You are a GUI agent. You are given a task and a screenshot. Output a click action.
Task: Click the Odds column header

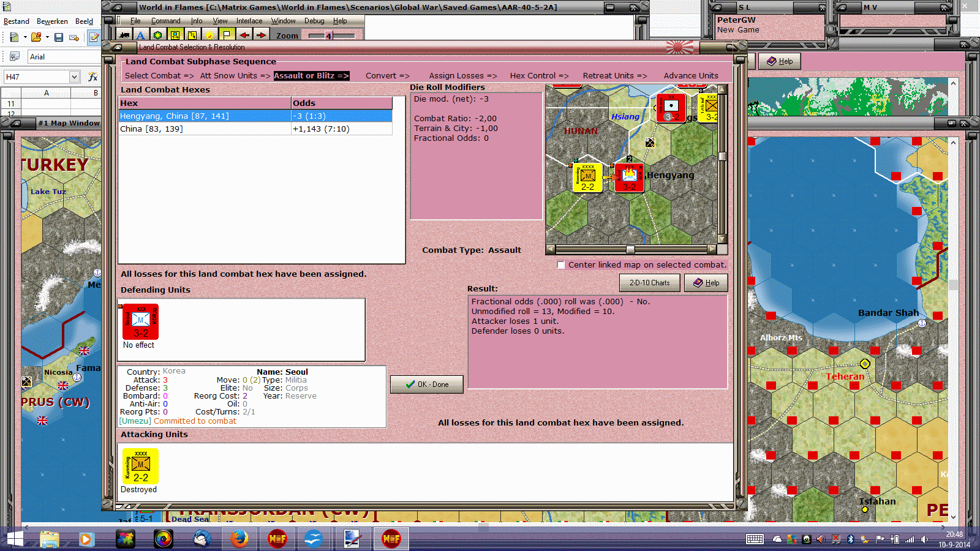click(342, 103)
